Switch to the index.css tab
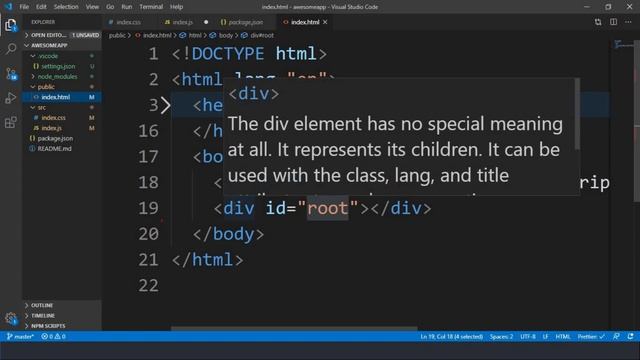Image resolution: width=640 pixels, height=360 pixels. [129, 22]
